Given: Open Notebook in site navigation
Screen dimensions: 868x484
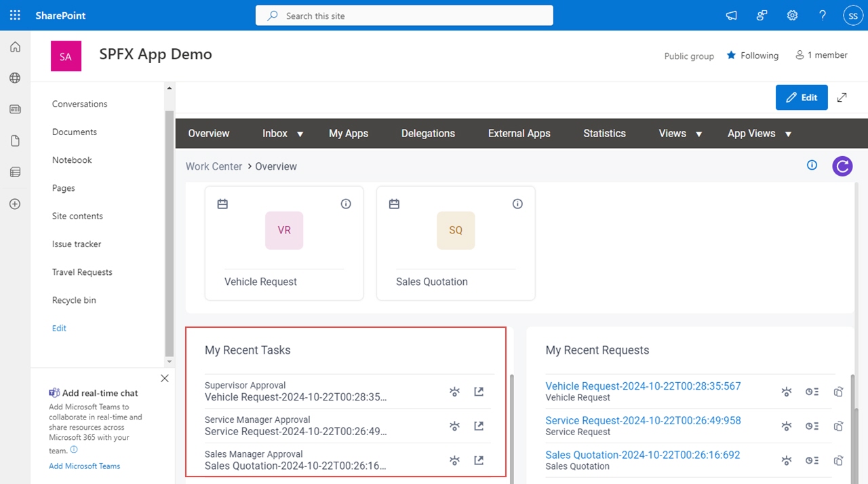Looking at the screenshot, I should pos(72,160).
